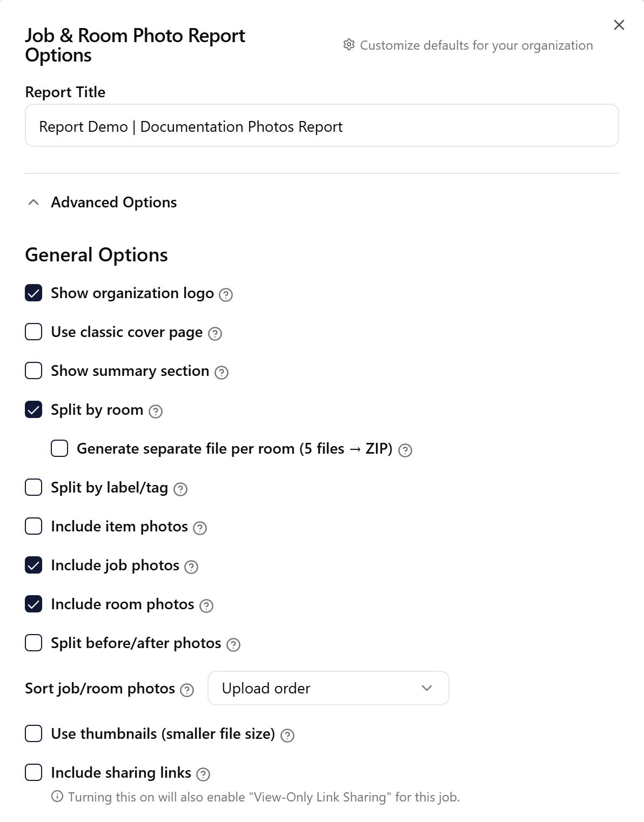The width and height of the screenshot is (644, 822).
Task: Open help icon for Include job photos
Action: coord(191,567)
